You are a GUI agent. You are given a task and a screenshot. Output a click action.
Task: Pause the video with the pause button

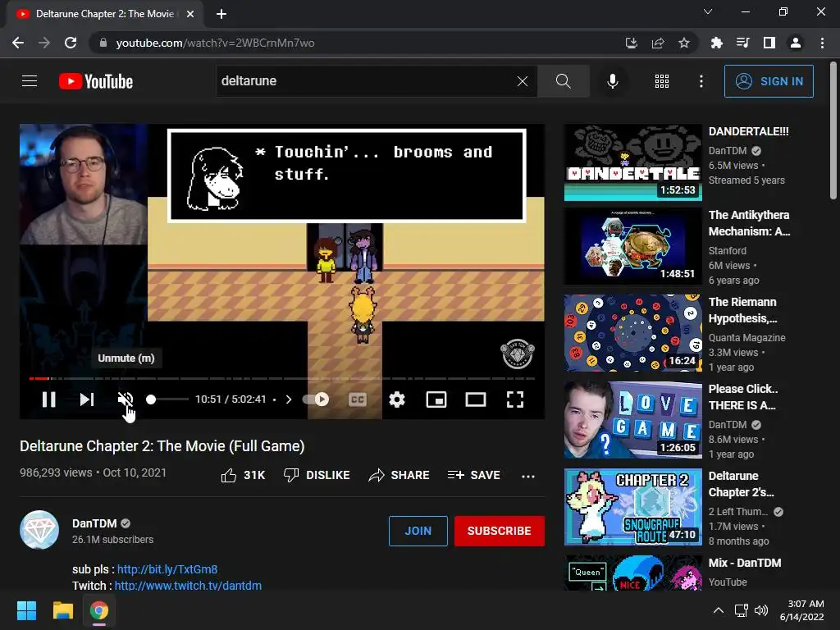[48, 399]
